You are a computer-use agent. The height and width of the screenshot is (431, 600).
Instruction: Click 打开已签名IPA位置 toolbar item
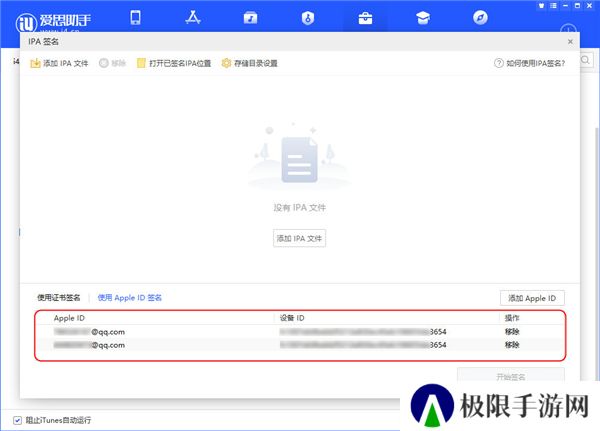pyautogui.click(x=174, y=63)
